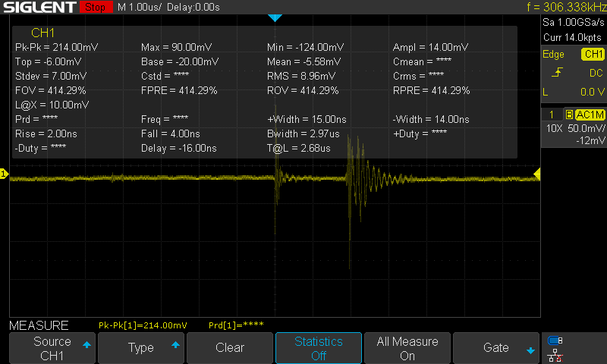
Task: Click the RPRE = 414.29% reading
Action: tap(431, 90)
